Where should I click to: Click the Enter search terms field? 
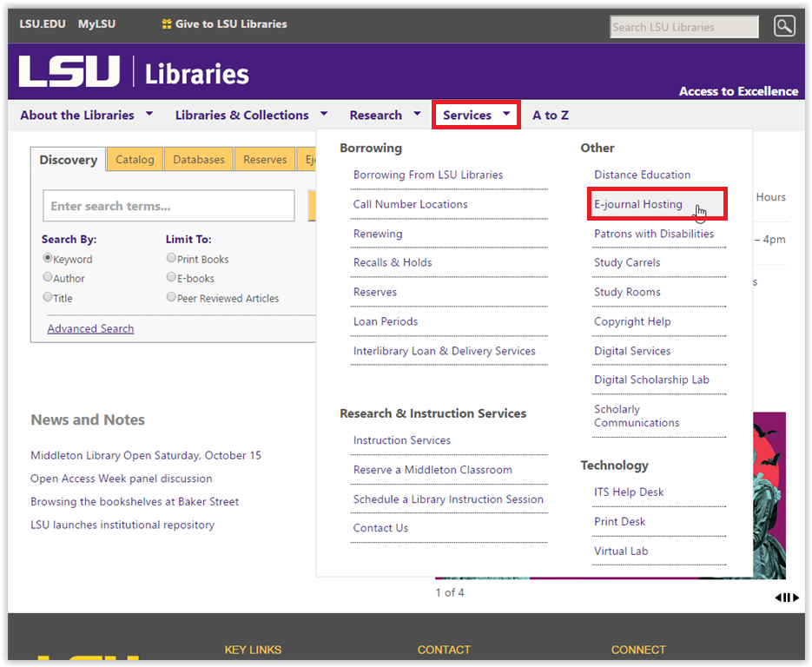tap(168, 206)
